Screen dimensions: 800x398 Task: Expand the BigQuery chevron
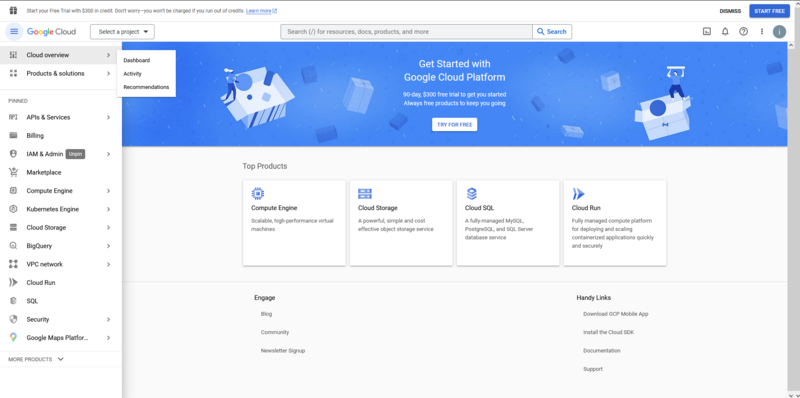pyautogui.click(x=108, y=246)
